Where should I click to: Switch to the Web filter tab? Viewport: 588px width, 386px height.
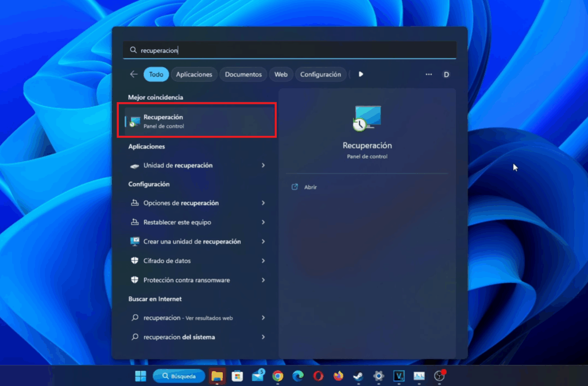(281, 74)
